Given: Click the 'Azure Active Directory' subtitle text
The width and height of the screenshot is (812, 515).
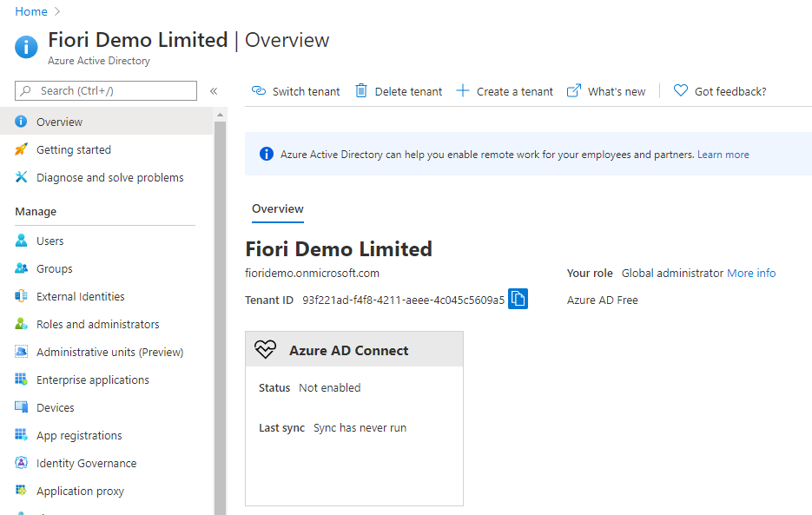Looking at the screenshot, I should 99,61.
